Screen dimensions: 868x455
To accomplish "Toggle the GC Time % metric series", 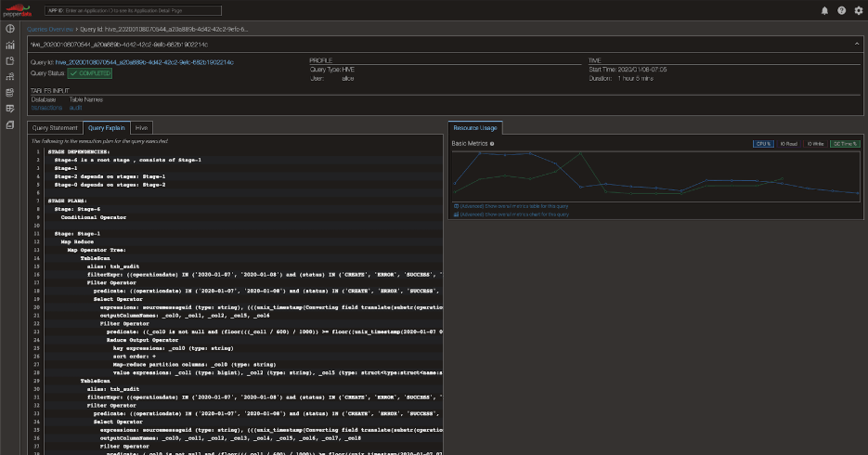I will point(846,144).
